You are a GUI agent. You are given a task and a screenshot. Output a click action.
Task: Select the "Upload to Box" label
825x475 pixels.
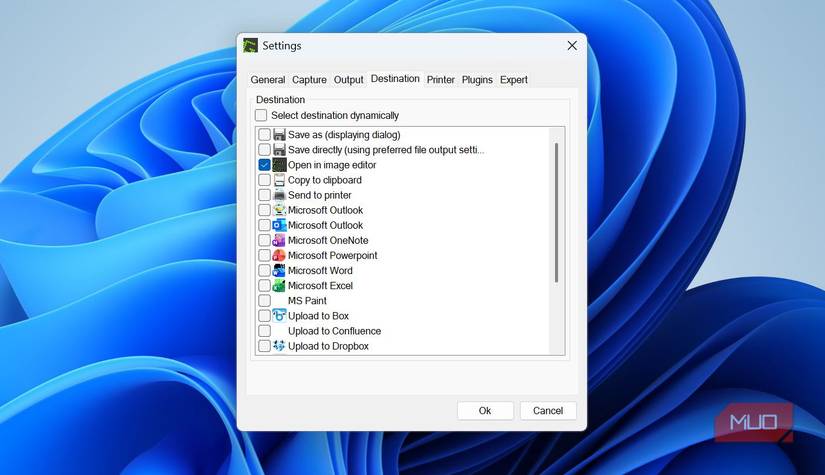[318, 316]
